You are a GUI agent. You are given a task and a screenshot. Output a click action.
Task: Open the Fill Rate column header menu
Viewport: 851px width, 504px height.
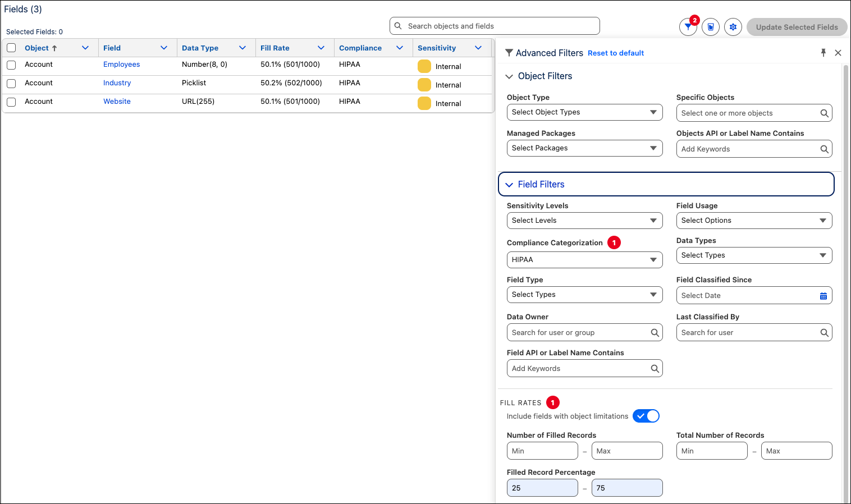[x=321, y=48]
